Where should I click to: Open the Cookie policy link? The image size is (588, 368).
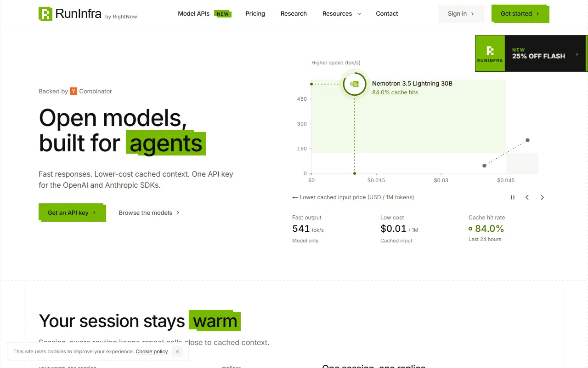pos(152,351)
